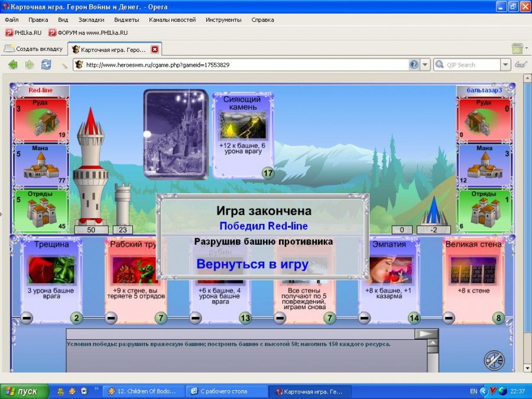Viewport: 532px width, 399px height.
Task: Click the Создать вкладку new tab button
Action: point(33,49)
